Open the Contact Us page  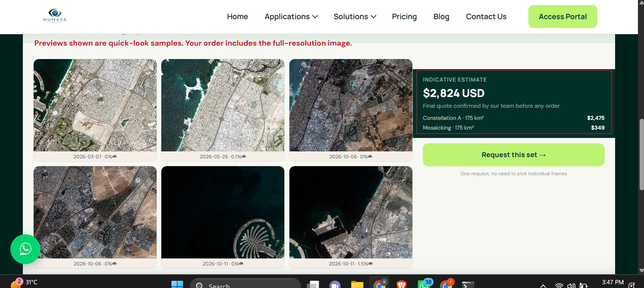(486, 16)
